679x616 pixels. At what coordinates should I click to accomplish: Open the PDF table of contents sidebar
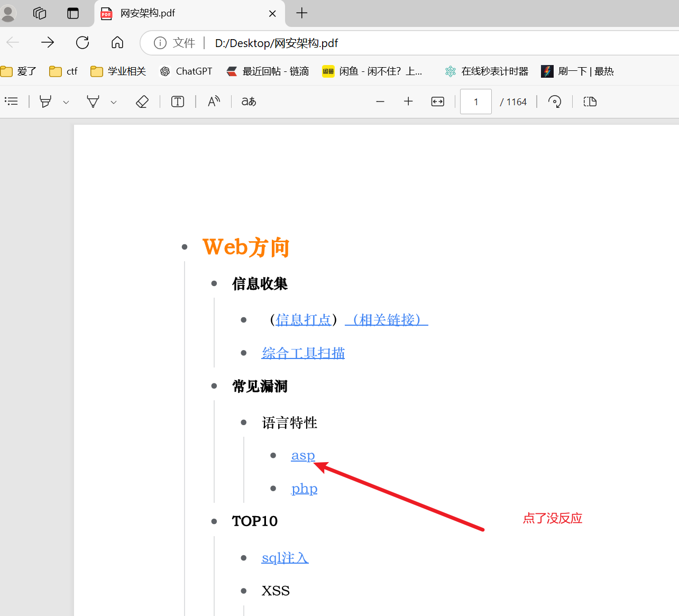11,102
